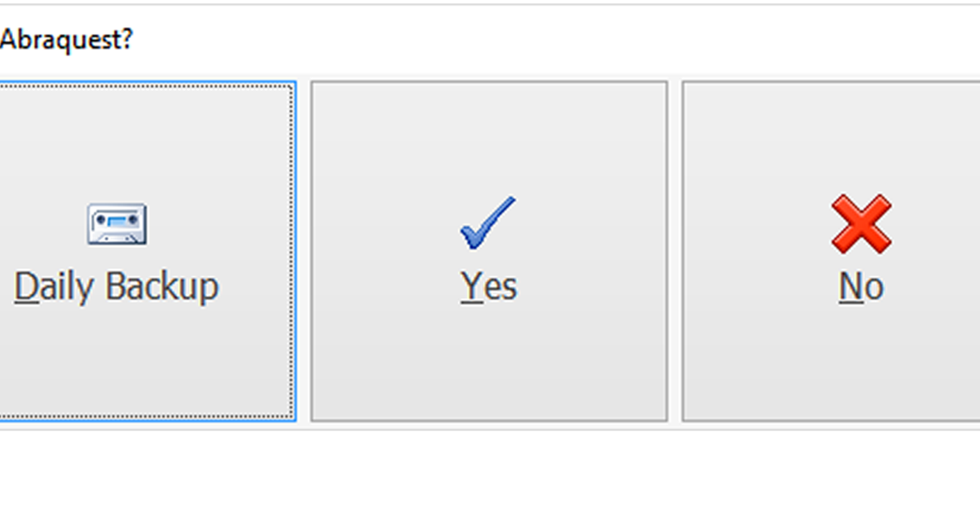Hit the red cross above No
This screenshot has width=980, height=514.
(861, 223)
